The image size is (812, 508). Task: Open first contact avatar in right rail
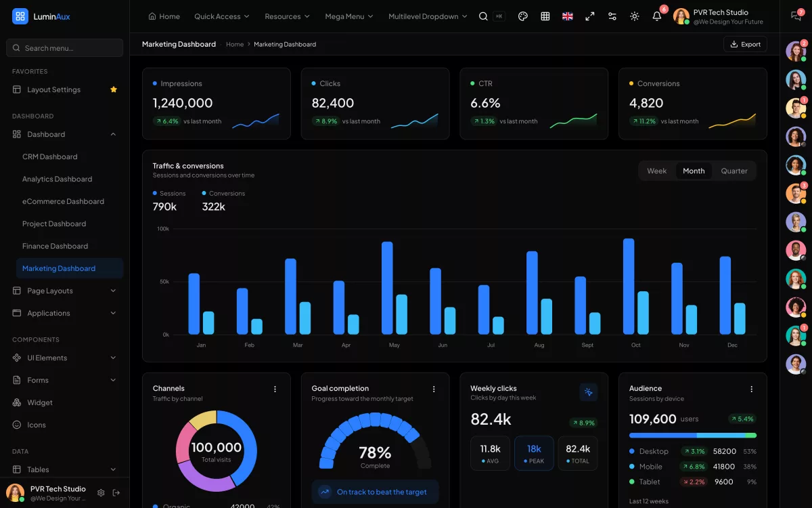(796, 51)
